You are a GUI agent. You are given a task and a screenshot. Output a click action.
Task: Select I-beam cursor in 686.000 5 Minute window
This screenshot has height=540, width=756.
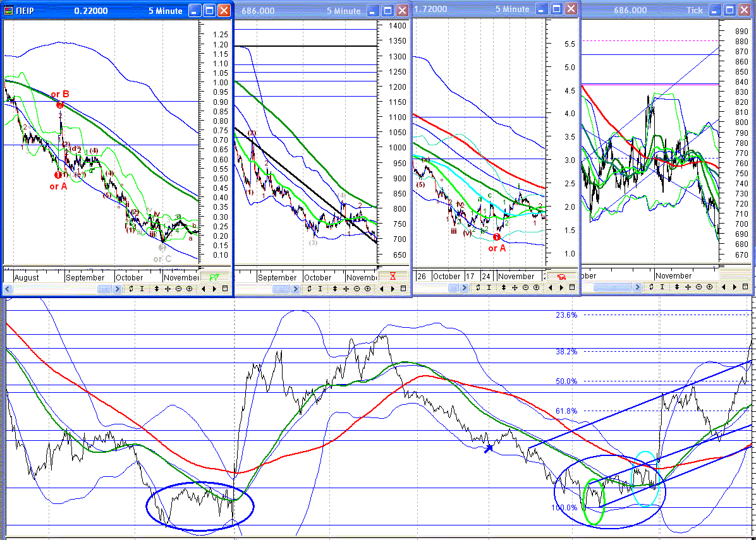(320, 289)
